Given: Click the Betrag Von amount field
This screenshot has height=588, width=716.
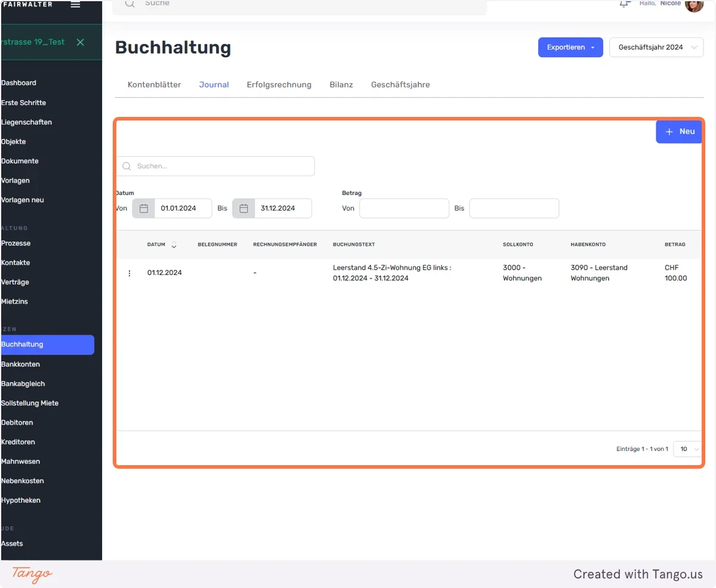Looking at the screenshot, I should (404, 209).
